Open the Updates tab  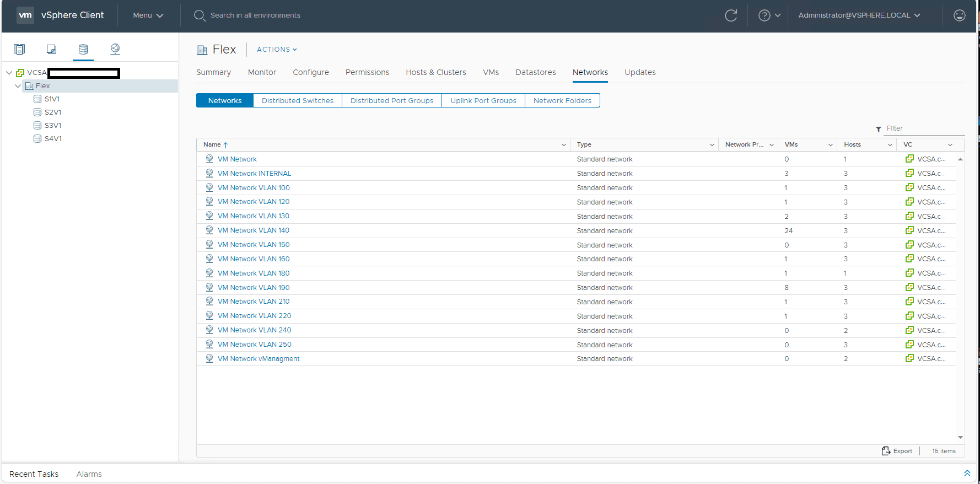click(x=640, y=72)
